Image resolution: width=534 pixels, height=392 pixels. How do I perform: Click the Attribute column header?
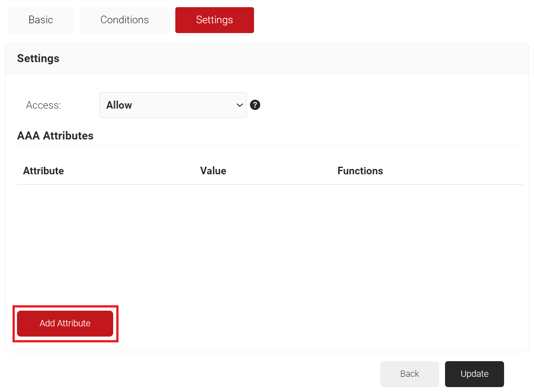(43, 171)
